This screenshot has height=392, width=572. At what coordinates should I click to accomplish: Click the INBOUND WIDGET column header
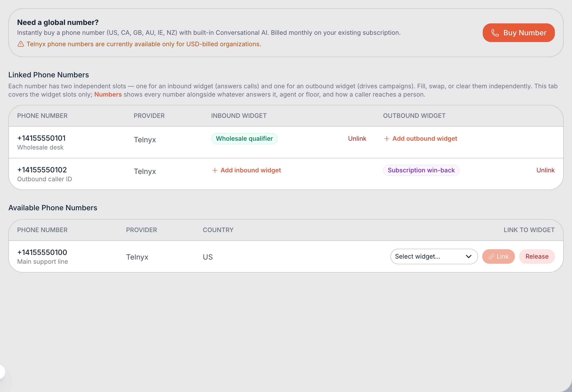pos(239,116)
